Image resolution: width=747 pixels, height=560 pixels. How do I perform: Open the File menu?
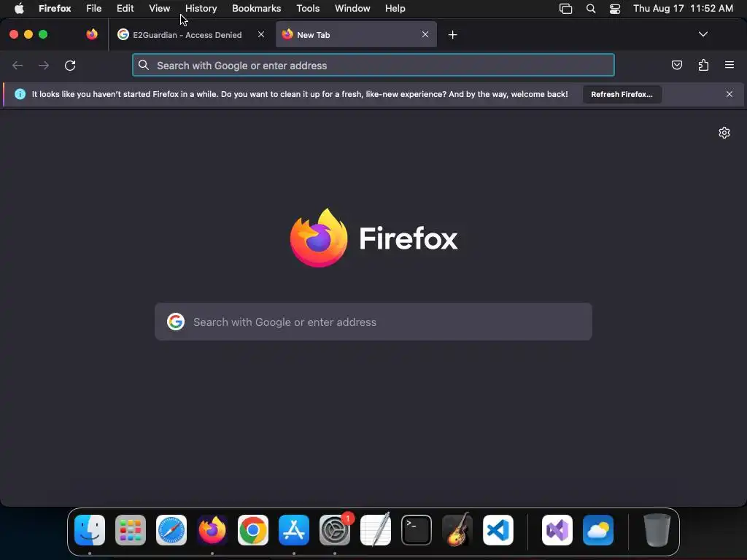[x=94, y=9]
